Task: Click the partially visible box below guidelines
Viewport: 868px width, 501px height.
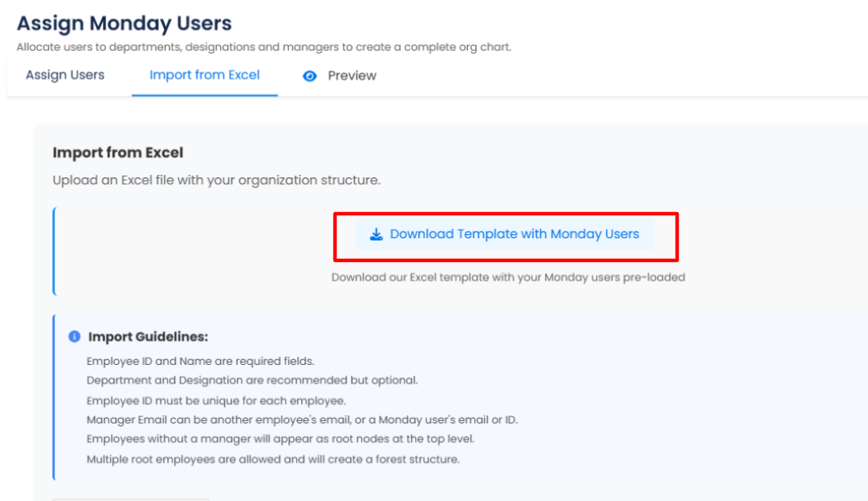Action: pos(131,499)
